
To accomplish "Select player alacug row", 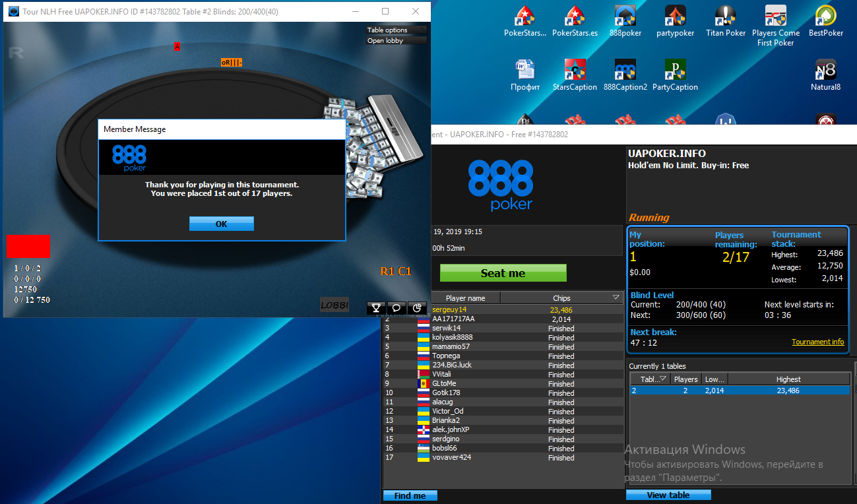I will [x=503, y=402].
